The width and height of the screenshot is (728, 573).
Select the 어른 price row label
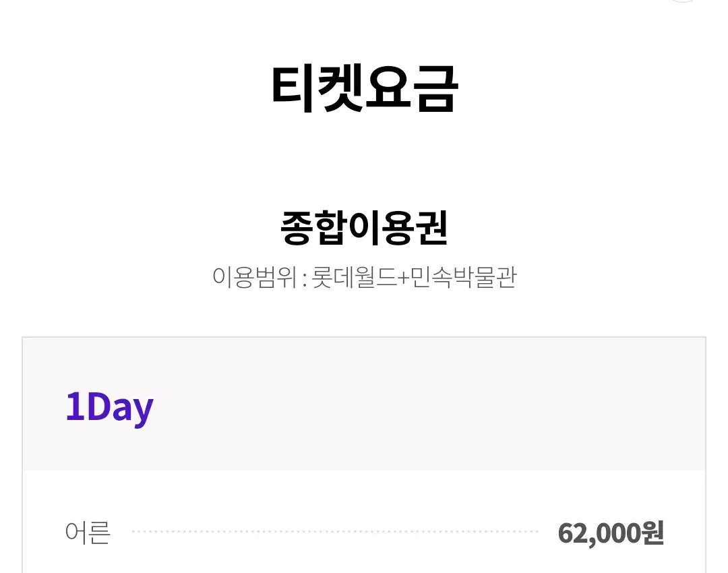click(x=88, y=533)
